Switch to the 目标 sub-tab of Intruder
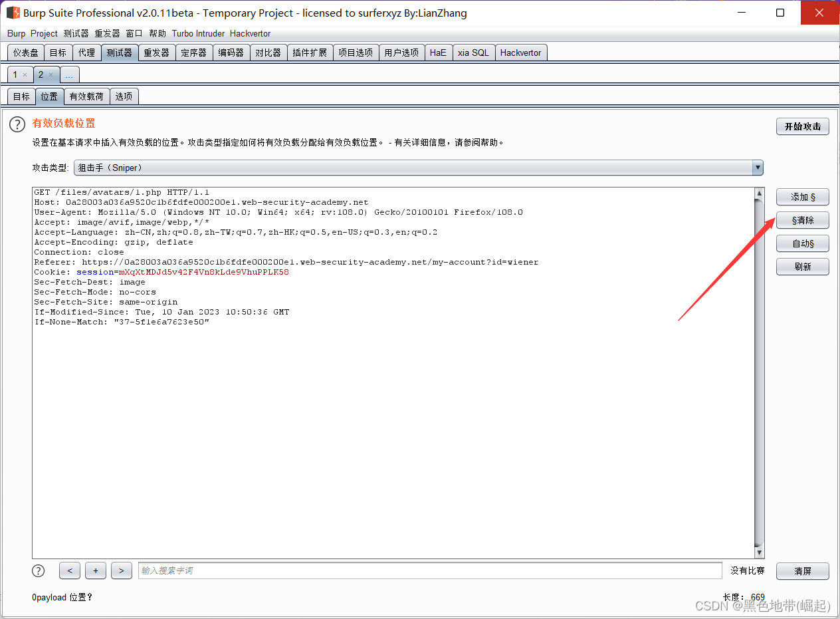This screenshot has height=619, width=840. 21,96
